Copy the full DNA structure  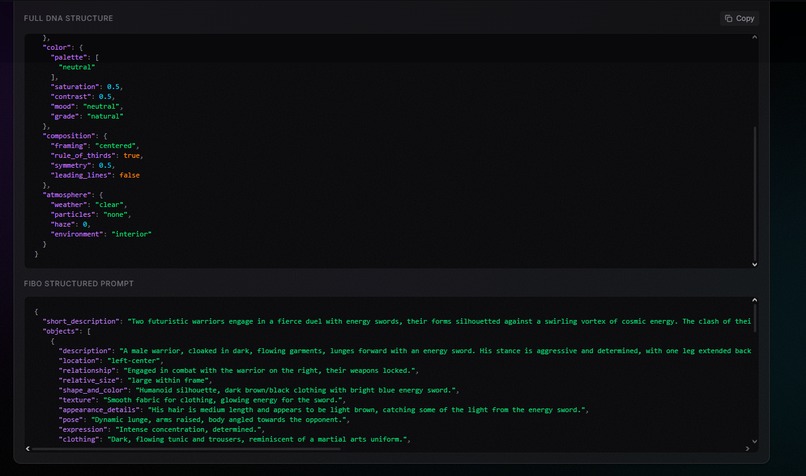coord(739,19)
